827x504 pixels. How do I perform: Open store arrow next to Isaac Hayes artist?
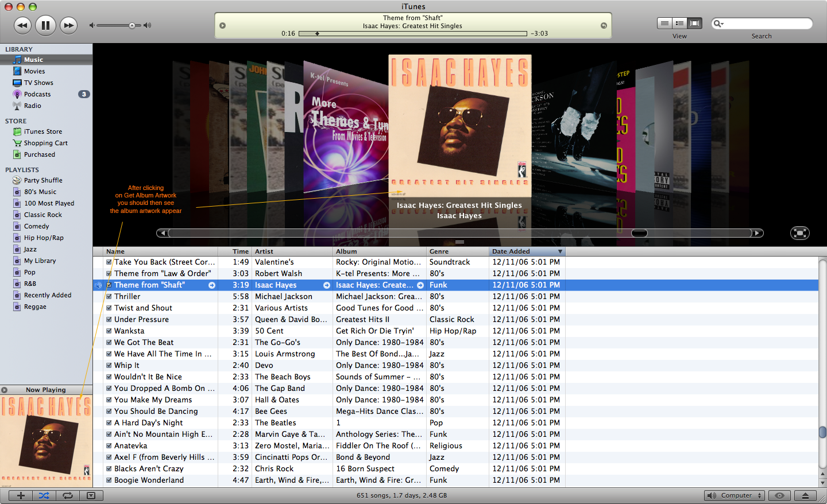click(x=327, y=285)
